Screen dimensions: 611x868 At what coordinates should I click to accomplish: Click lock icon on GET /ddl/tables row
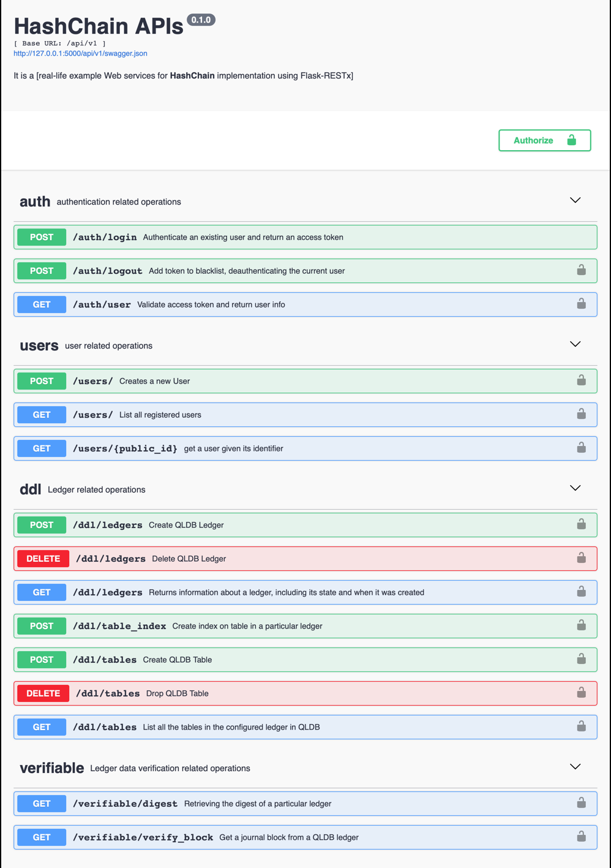click(581, 726)
